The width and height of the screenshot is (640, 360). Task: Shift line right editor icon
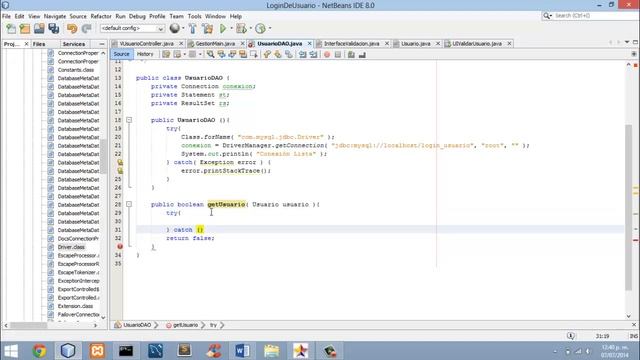click(313, 54)
